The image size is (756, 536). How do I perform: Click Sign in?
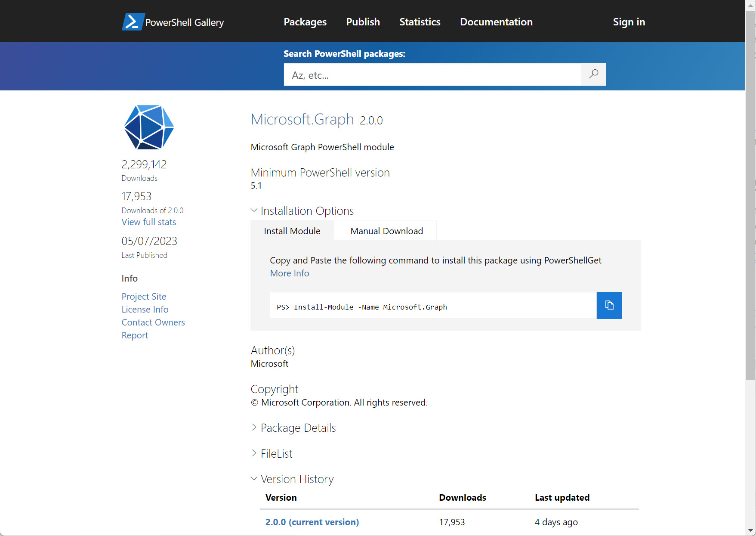629,22
